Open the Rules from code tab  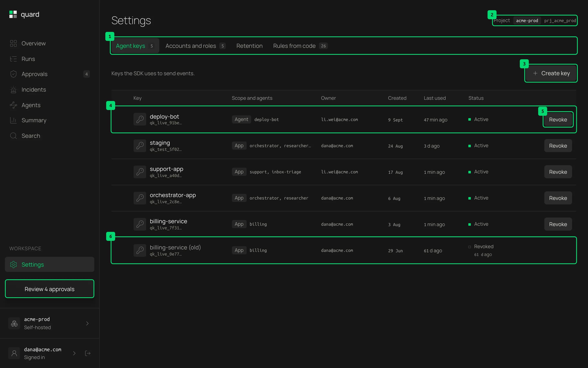[300, 46]
